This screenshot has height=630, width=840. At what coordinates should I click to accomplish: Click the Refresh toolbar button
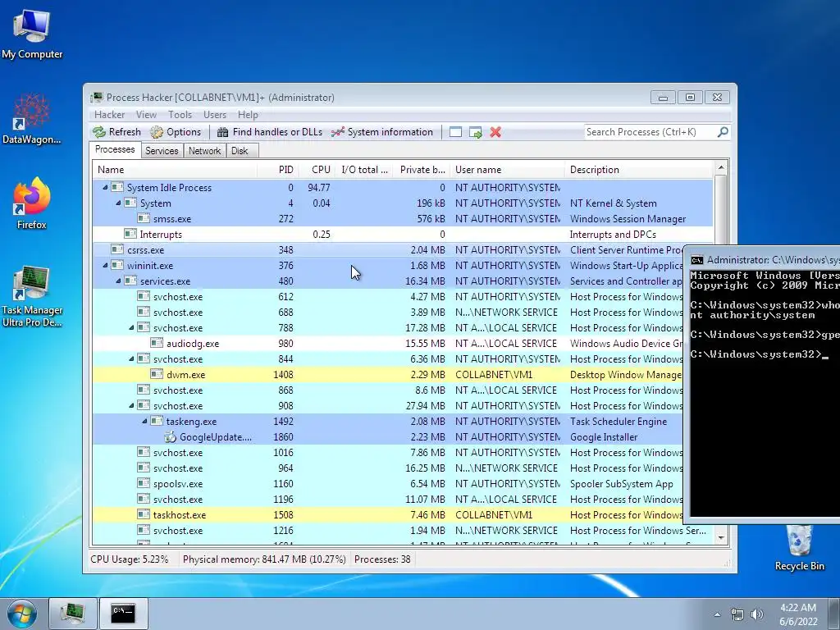(x=116, y=132)
